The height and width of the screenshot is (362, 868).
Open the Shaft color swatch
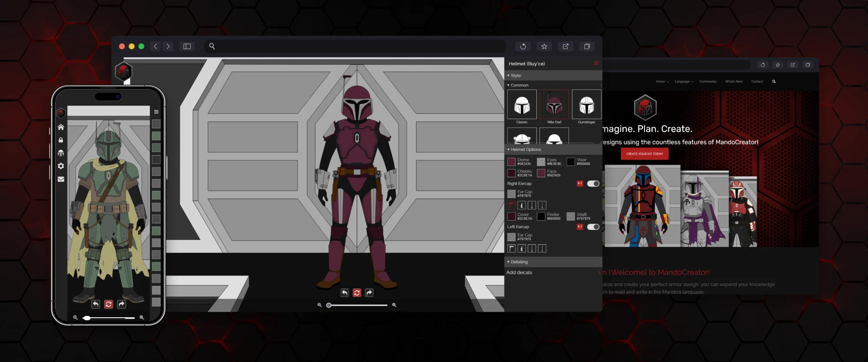571,216
